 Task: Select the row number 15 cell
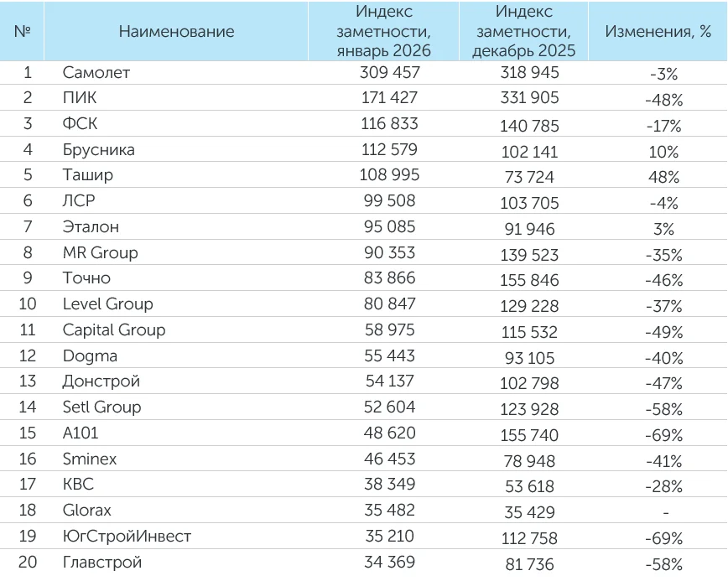click(27, 433)
